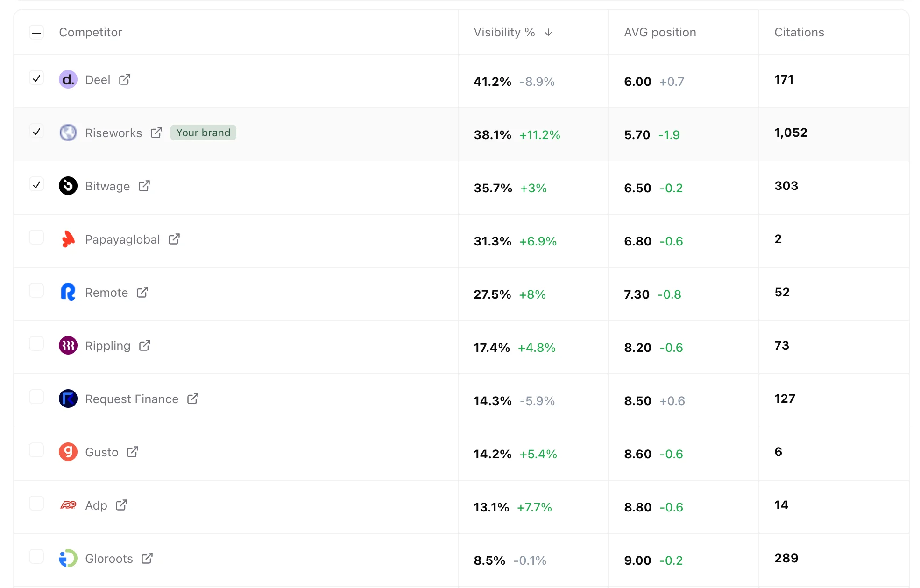This screenshot has height=588, width=920.
Task: Click the Citations column header
Action: pyautogui.click(x=799, y=32)
